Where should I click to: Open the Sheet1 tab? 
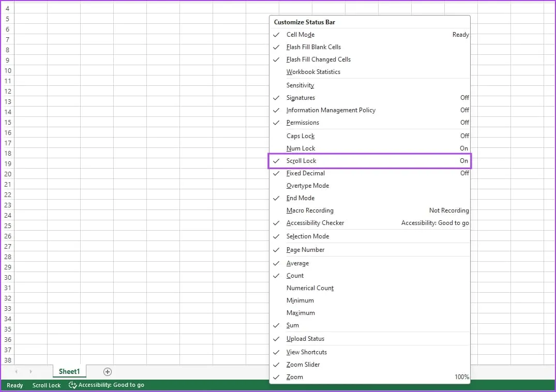point(69,372)
